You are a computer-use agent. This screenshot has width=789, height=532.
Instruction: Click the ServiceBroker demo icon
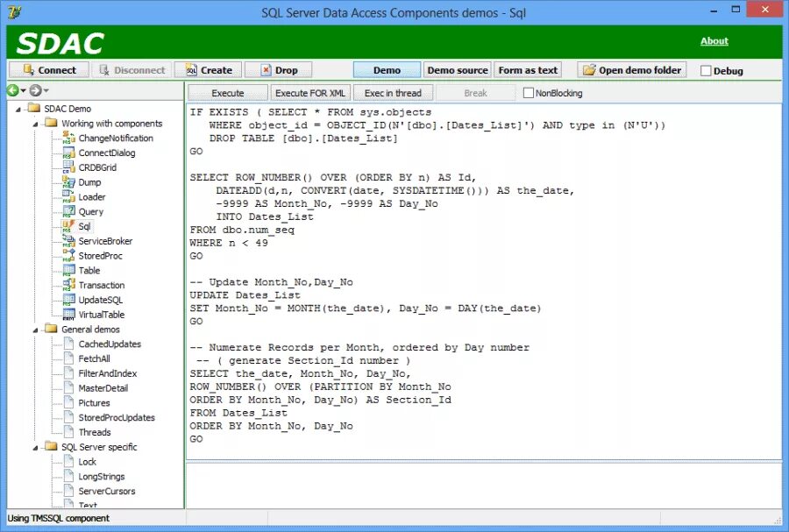click(x=69, y=241)
